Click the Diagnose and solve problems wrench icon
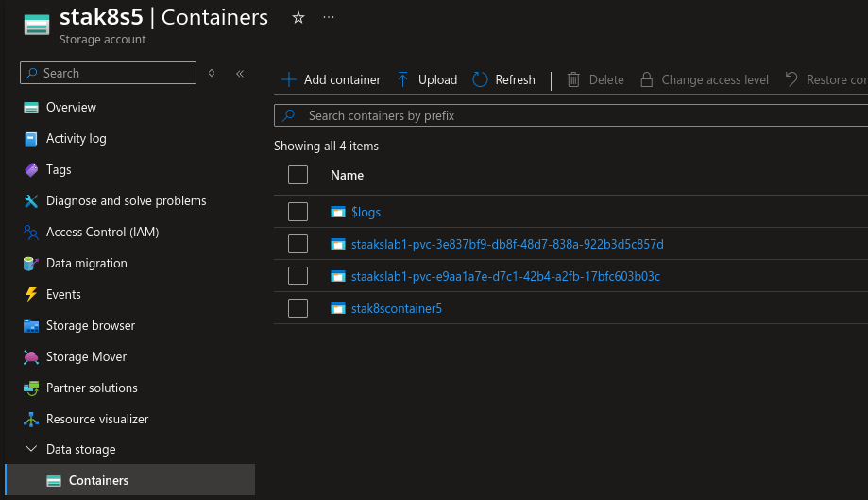The image size is (868, 500). point(31,201)
